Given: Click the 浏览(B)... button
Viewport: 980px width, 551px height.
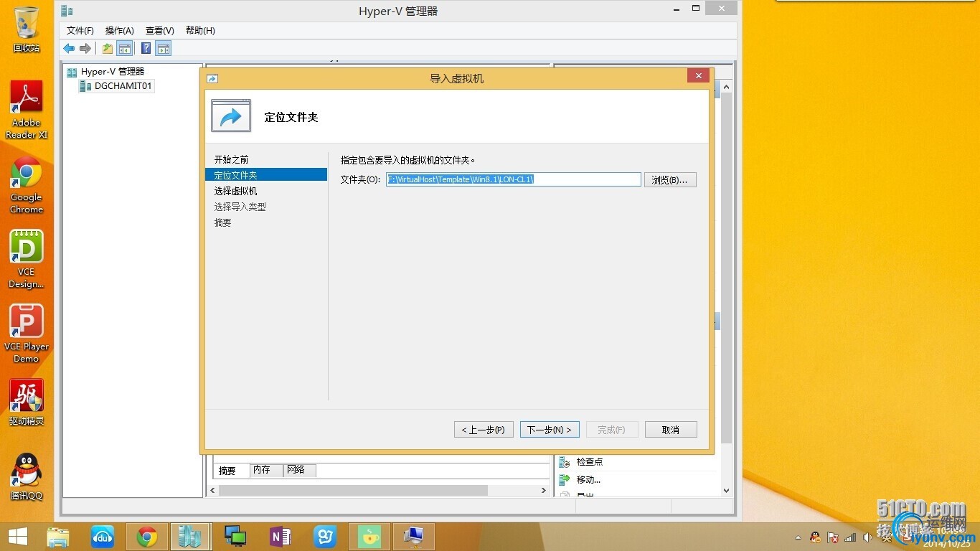Looking at the screenshot, I should tap(670, 180).
